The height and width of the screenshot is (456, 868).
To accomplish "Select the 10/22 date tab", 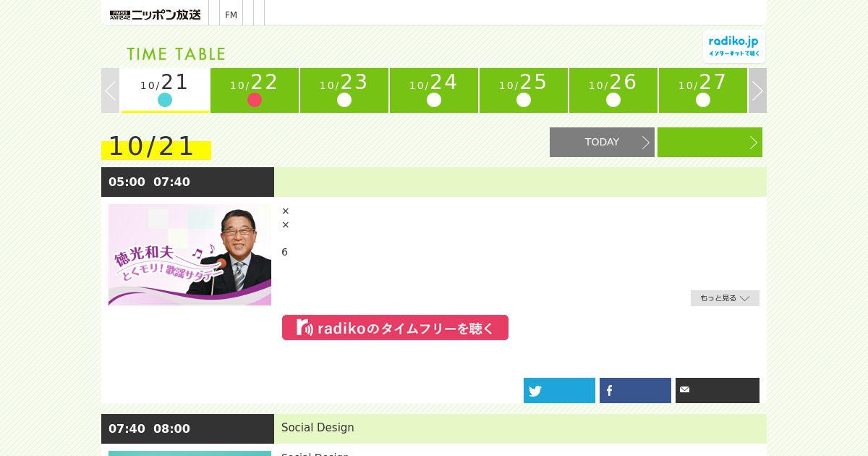I will click(255, 90).
